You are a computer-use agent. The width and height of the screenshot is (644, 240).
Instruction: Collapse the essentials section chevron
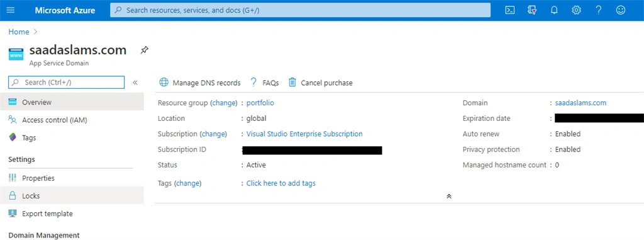click(449, 197)
